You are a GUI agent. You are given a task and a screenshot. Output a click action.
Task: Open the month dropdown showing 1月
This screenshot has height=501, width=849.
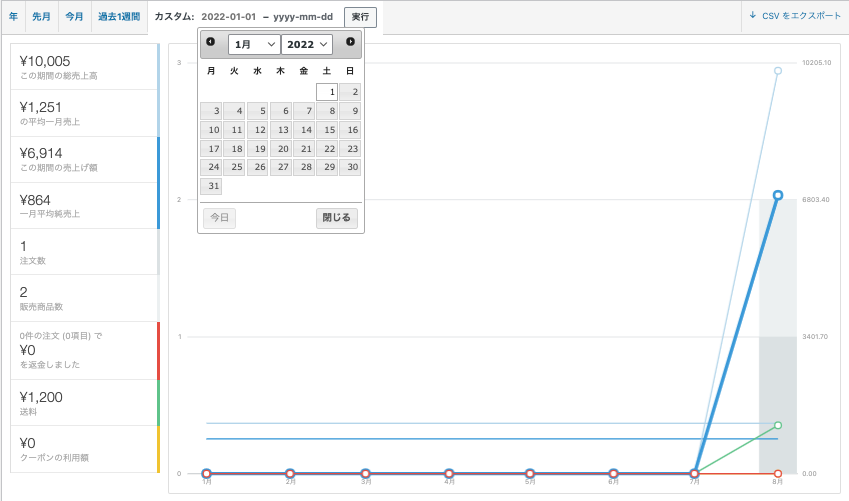tap(254, 44)
